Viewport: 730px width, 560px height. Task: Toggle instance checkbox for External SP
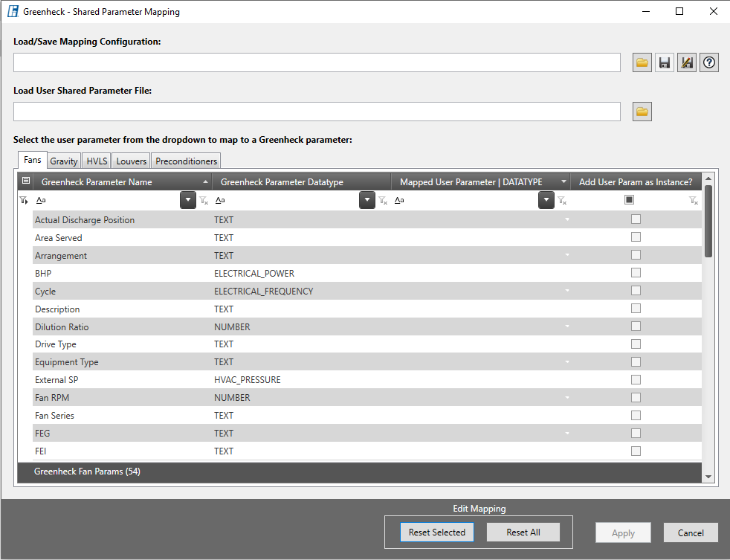636,380
